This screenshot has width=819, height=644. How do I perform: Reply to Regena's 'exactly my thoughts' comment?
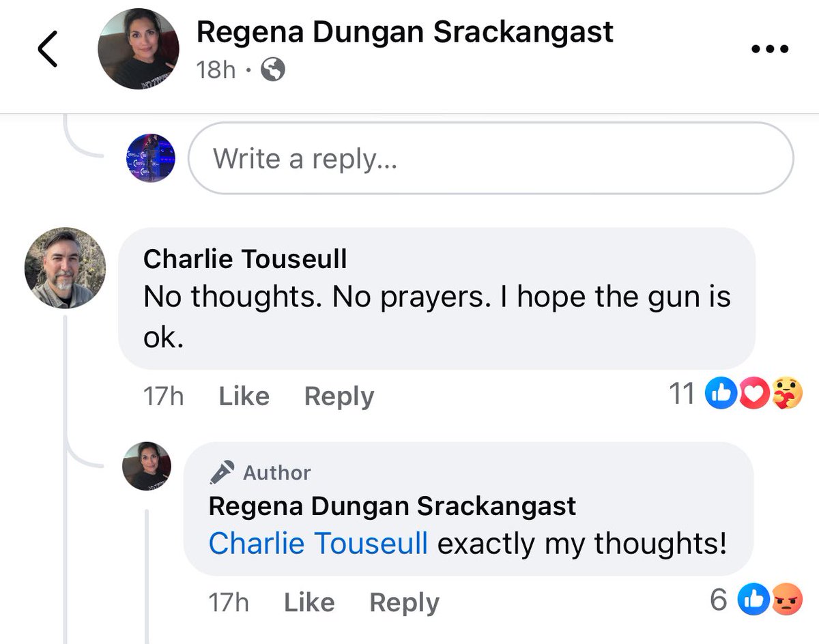pos(404,602)
